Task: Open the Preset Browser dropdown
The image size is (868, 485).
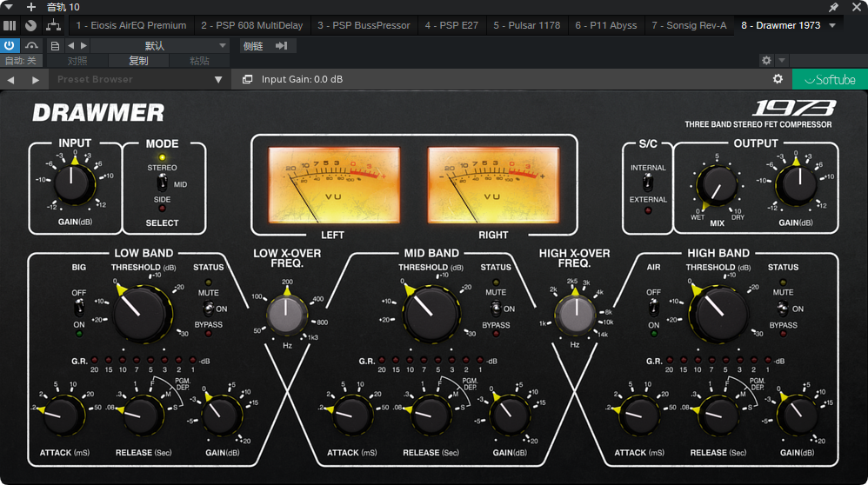Action: coord(139,80)
